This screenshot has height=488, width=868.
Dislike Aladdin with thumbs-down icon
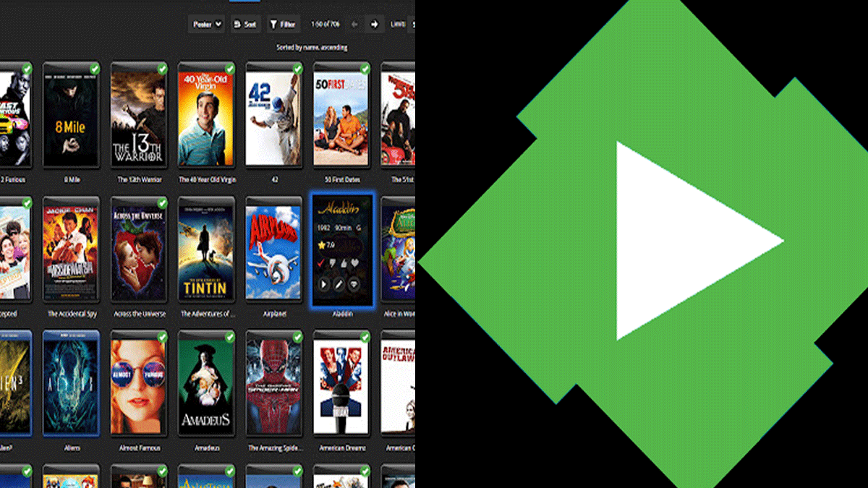332,263
